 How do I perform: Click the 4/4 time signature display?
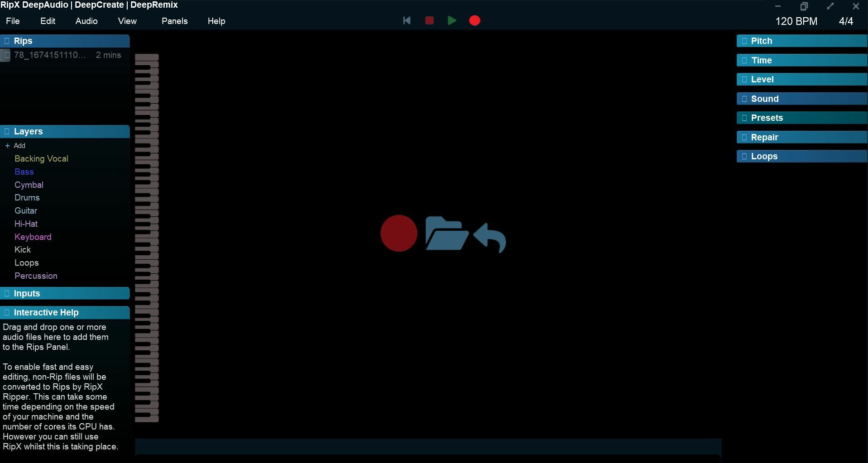[846, 21]
